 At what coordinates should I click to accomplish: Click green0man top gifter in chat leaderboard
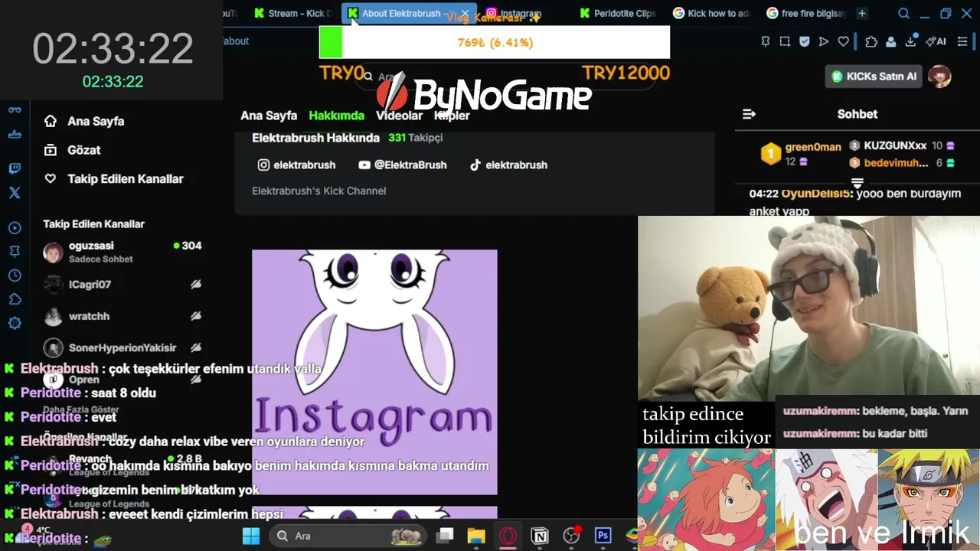[x=801, y=153]
